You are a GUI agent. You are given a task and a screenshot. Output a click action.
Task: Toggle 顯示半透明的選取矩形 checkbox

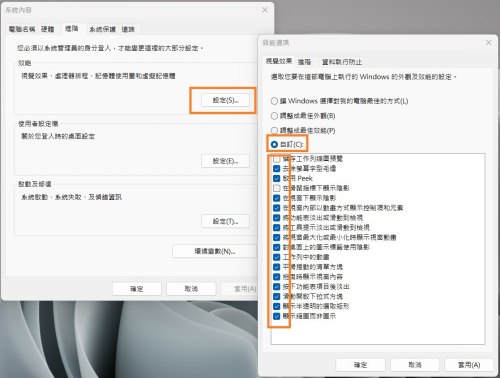[x=276, y=306]
